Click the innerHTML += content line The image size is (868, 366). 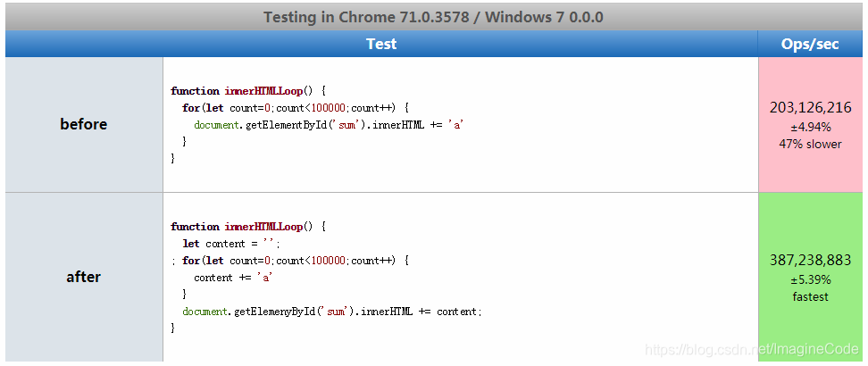point(331,312)
